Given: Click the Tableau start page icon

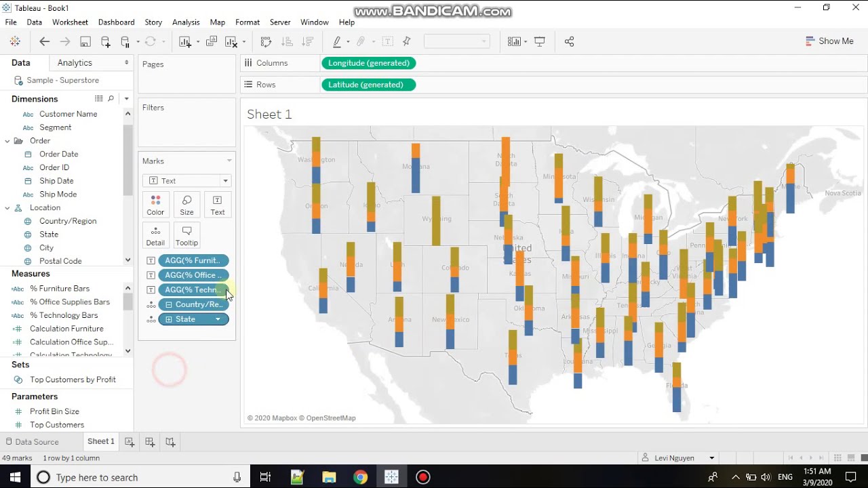Looking at the screenshot, I should (x=15, y=41).
